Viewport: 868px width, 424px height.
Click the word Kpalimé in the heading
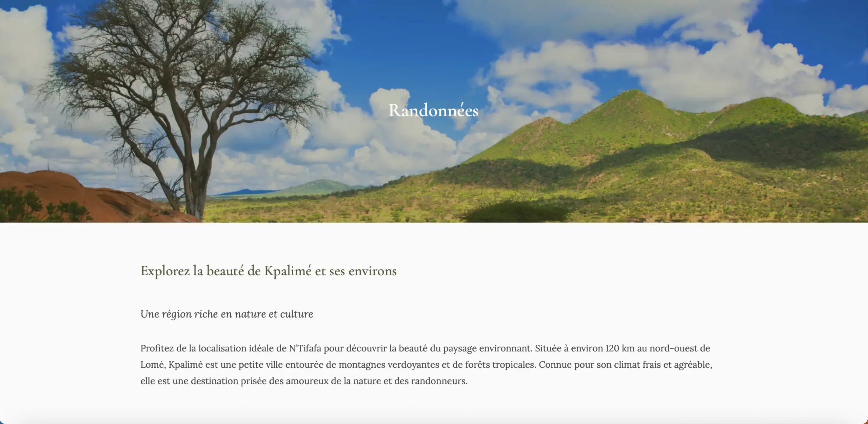288,271
